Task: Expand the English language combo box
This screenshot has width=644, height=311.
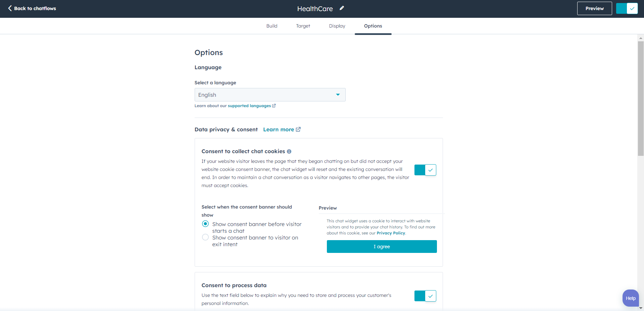Action: pyautogui.click(x=269, y=95)
